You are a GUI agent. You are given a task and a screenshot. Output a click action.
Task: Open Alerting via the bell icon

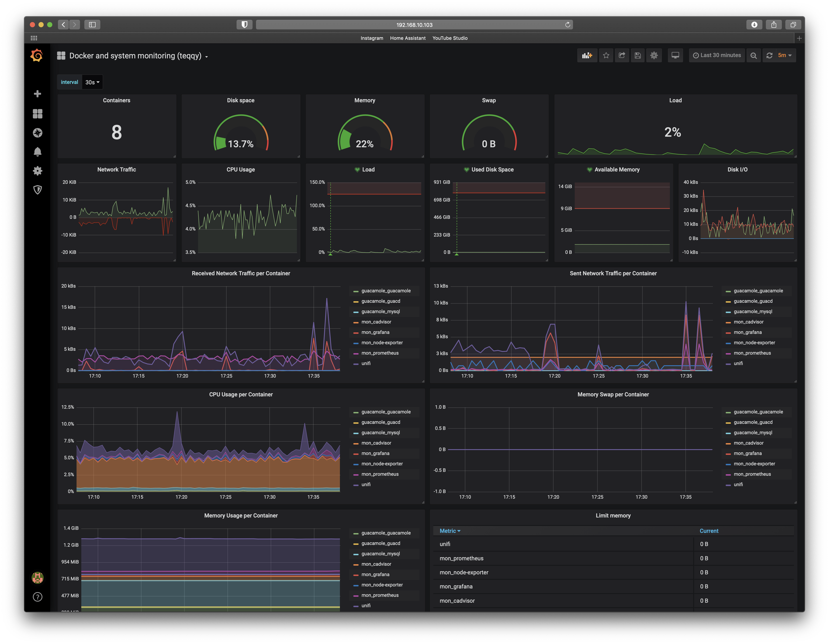point(37,152)
